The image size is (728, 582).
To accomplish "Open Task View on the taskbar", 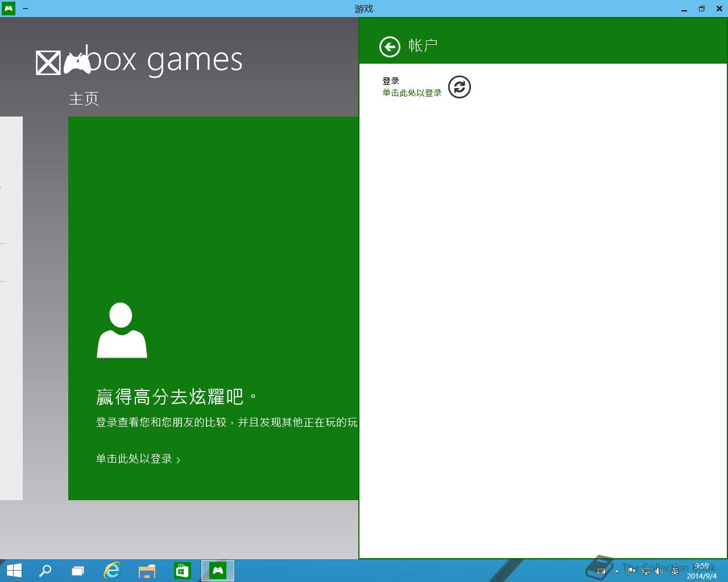I will [x=78, y=571].
